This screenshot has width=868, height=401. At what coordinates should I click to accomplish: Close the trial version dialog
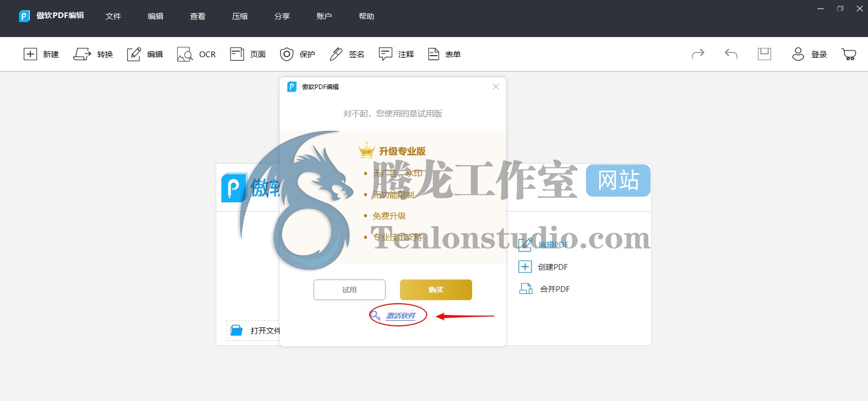pyautogui.click(x=496, y=86)
